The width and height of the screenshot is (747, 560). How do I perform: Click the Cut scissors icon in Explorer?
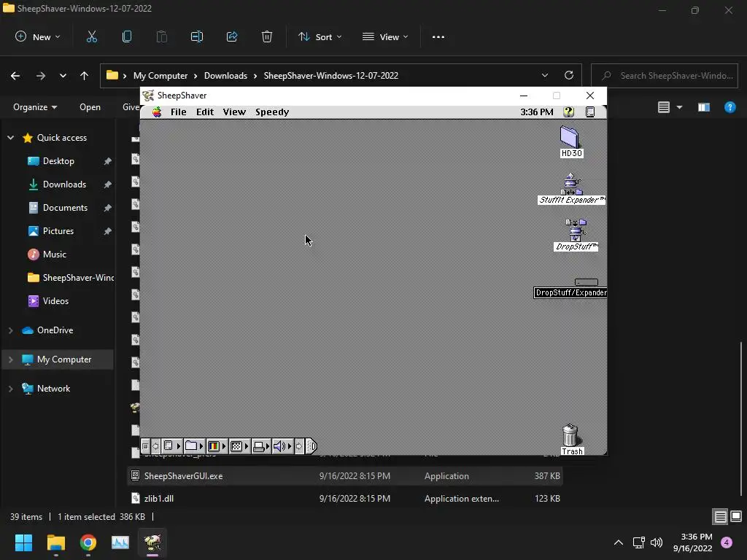click(x=91, y=36)
